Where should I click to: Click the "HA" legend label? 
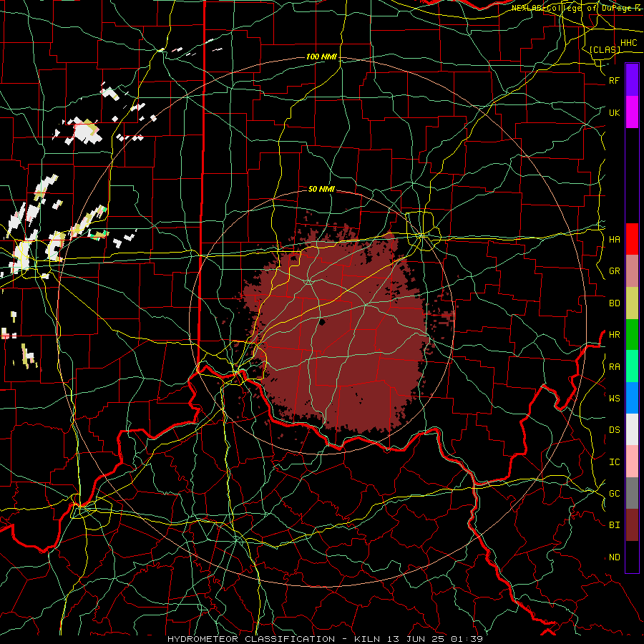[614, 239]
